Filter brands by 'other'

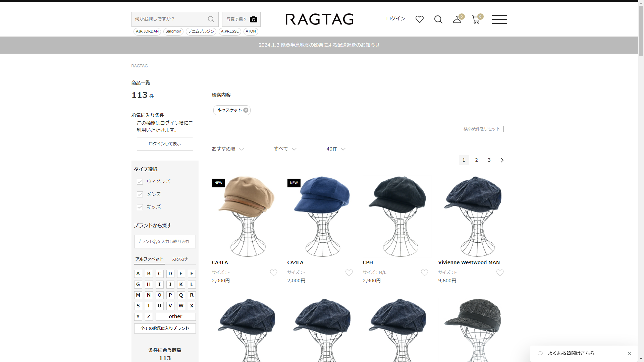pos(175,316)
